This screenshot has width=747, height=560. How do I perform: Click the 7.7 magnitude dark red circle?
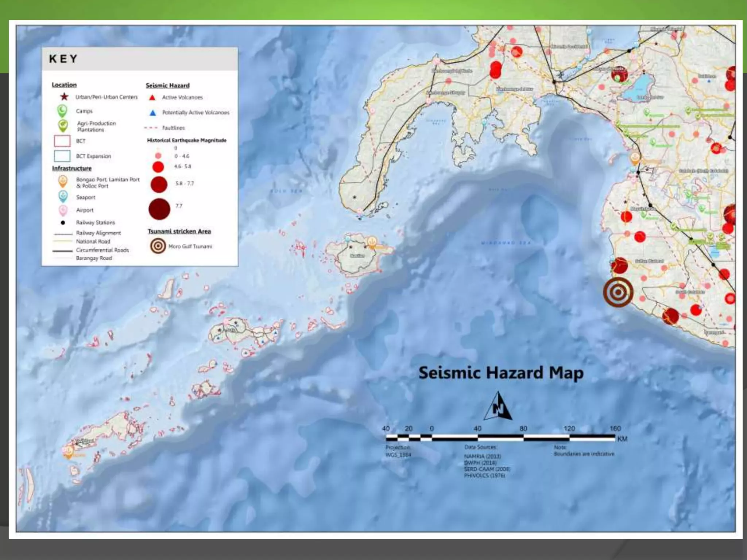[x=159, y=209]
